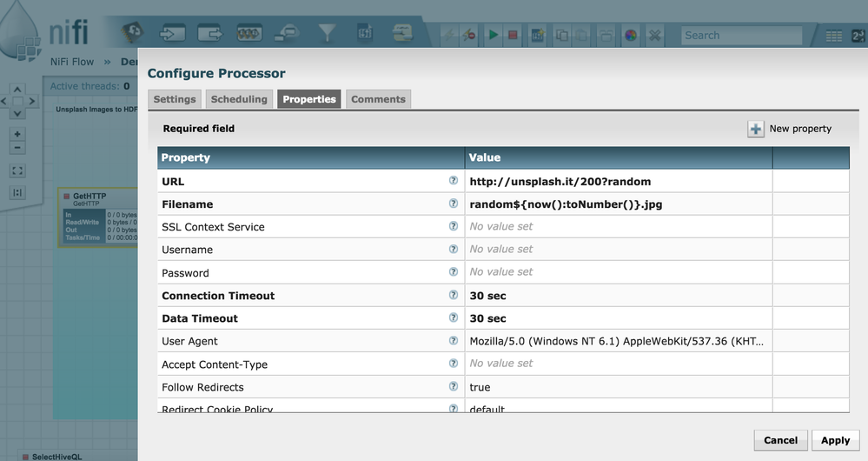
Task: Set a value for SSL Context Service
Action: click(x=618, y=227)
